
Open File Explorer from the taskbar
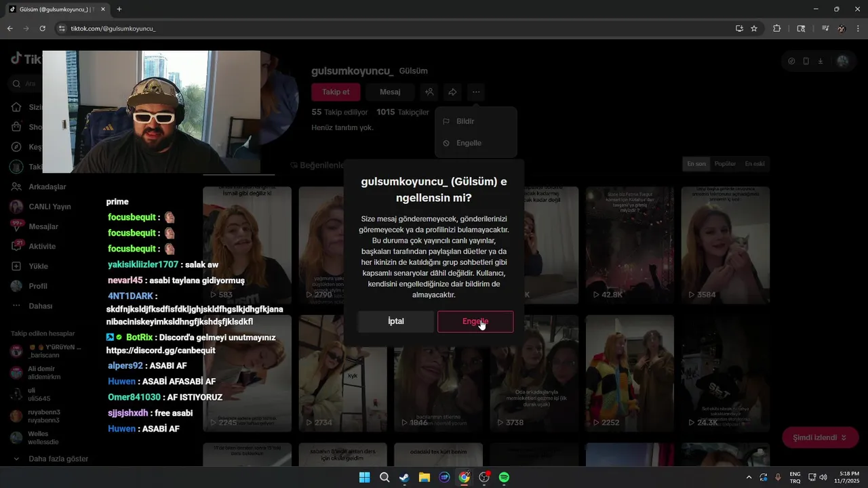tap(424, 477)
